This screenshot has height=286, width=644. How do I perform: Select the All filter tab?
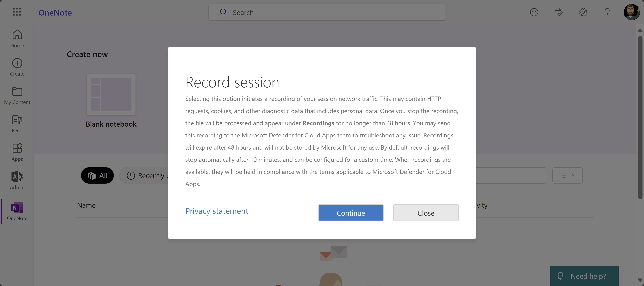pyautogui.click(x=97, y=175)
